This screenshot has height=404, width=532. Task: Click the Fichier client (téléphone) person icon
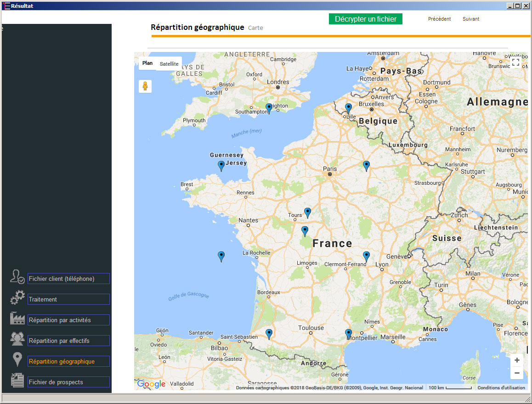[17, 277]
